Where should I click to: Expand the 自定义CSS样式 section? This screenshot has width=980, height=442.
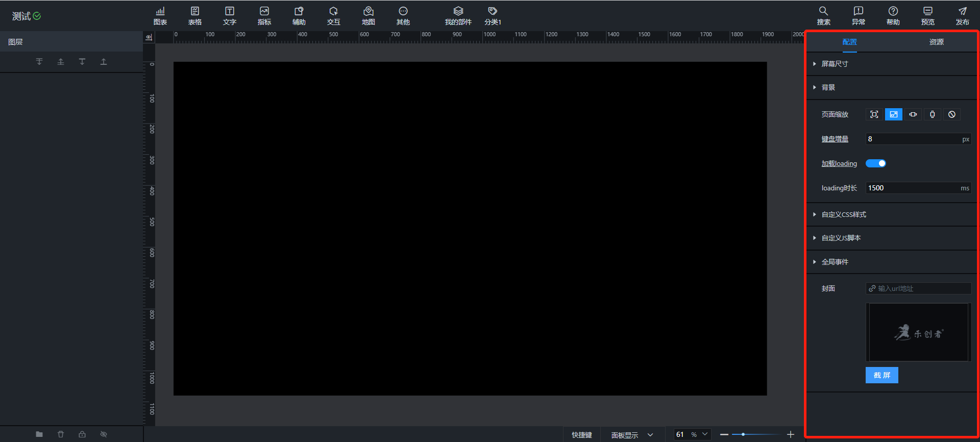tap(843, 214)
